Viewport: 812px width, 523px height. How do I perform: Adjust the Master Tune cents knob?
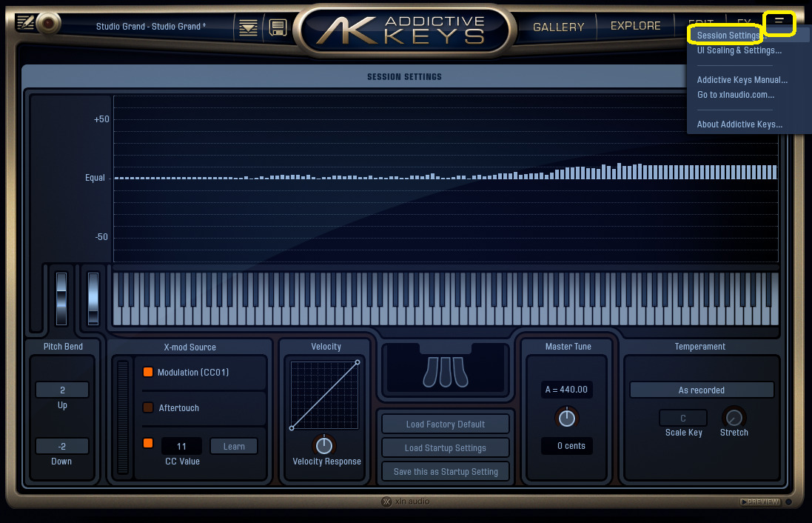click(x=566, y=417)
